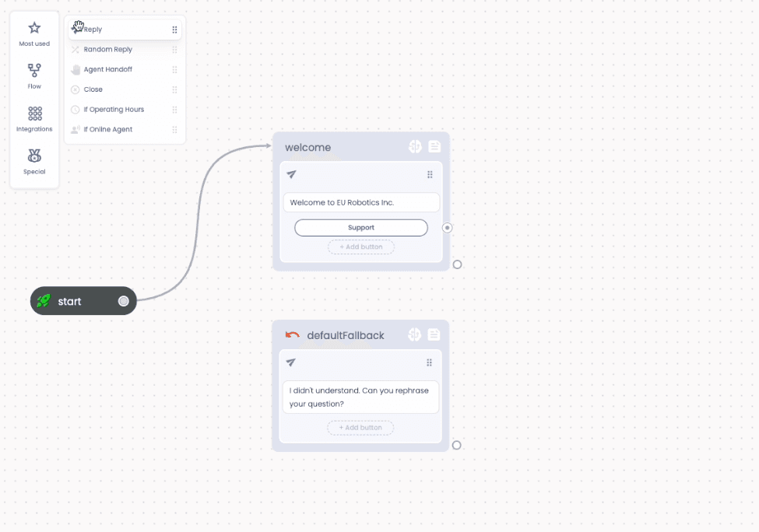Click the start node output connector
This screenshot has height=532, width=759.
[124, 301]
